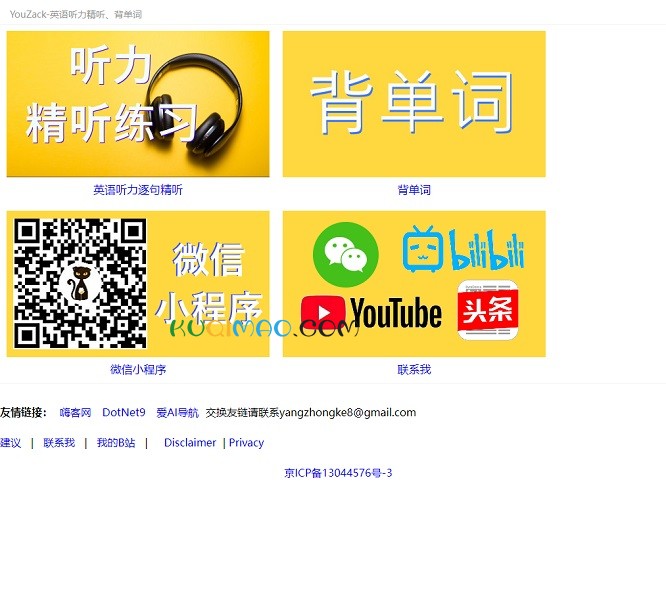Click the WeChat mini program QR code

tap(80, 283)
